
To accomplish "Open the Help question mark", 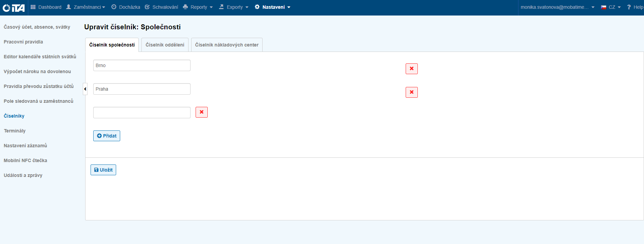I will tap(629, 7).
